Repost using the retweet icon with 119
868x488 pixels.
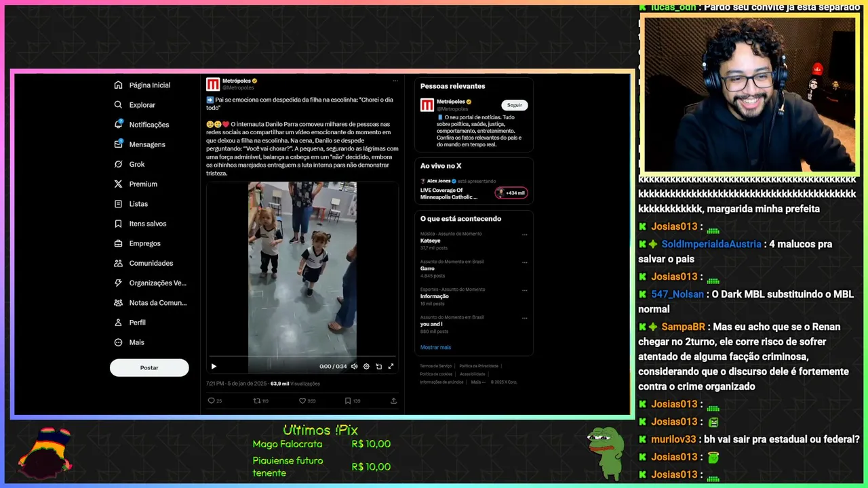(257, 401)
